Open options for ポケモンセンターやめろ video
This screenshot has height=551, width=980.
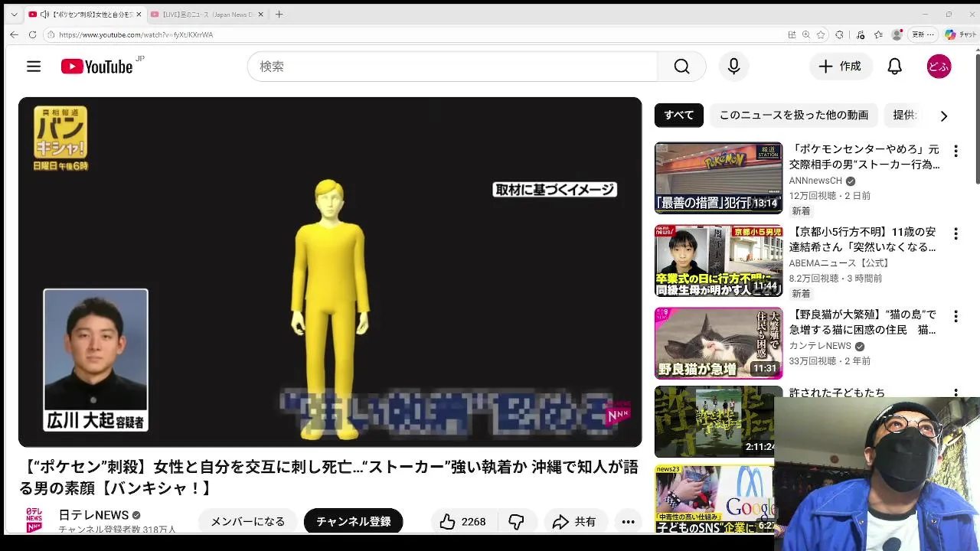pos(955,151)
